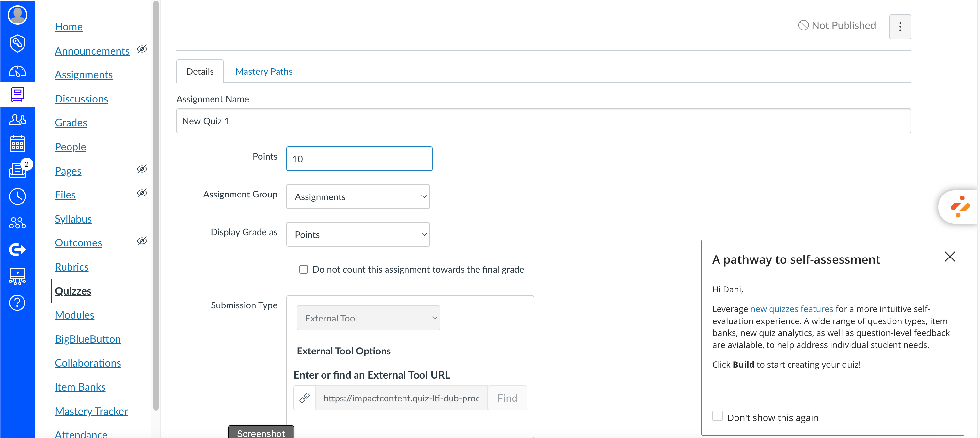The image size is (980, 438).
Task: Toggle visibility eye icon next to Announcements
Action: 142,49
